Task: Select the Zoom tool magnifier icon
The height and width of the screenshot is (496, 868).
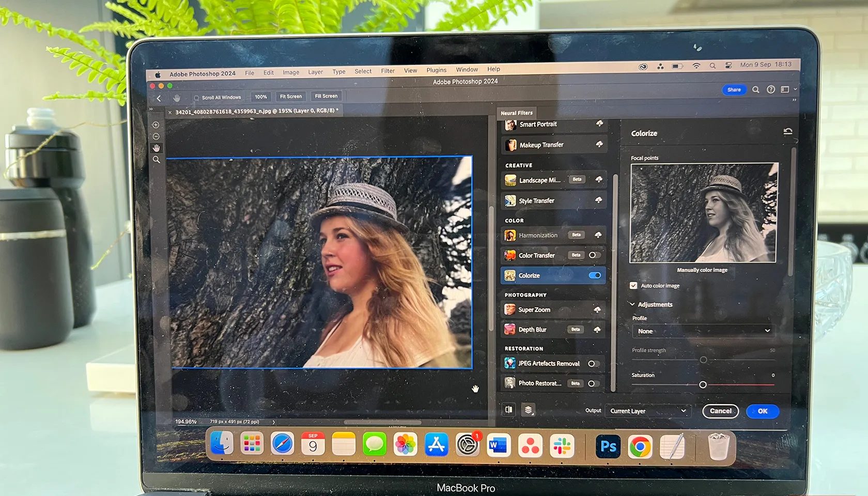Action: click(x=156, y=160)
